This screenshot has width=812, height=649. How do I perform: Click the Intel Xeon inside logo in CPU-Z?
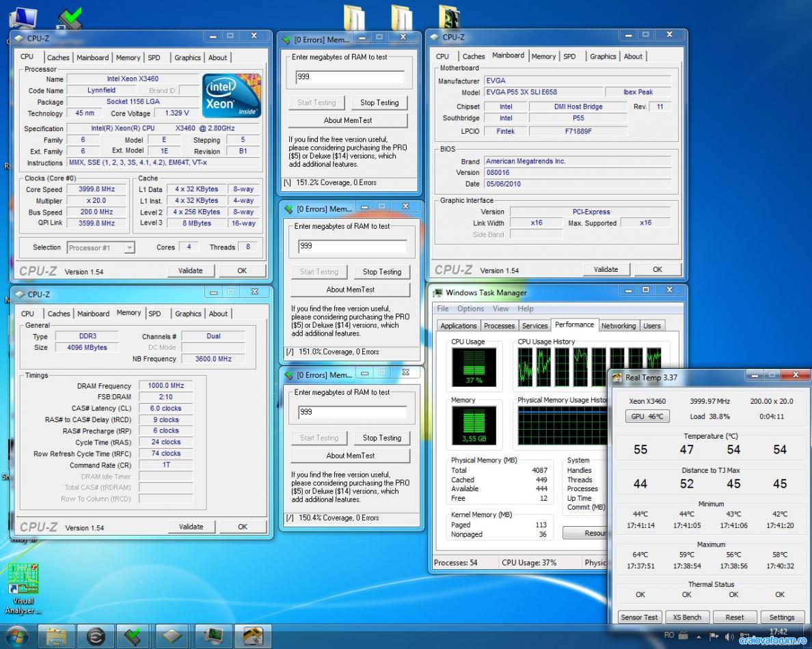[x=232, y=95]
